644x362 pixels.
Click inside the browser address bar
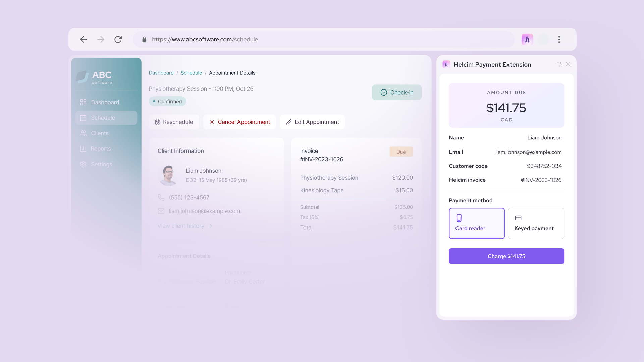[x=302, y=39]
